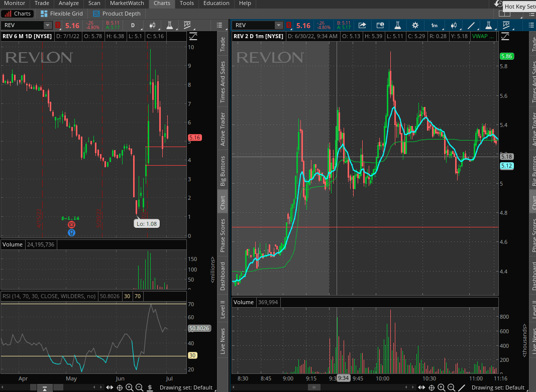The height and width of the screenshot is (392, 536).
Task: Click chart style candlestick icon on left chart
Action: (x=153, y=25)
